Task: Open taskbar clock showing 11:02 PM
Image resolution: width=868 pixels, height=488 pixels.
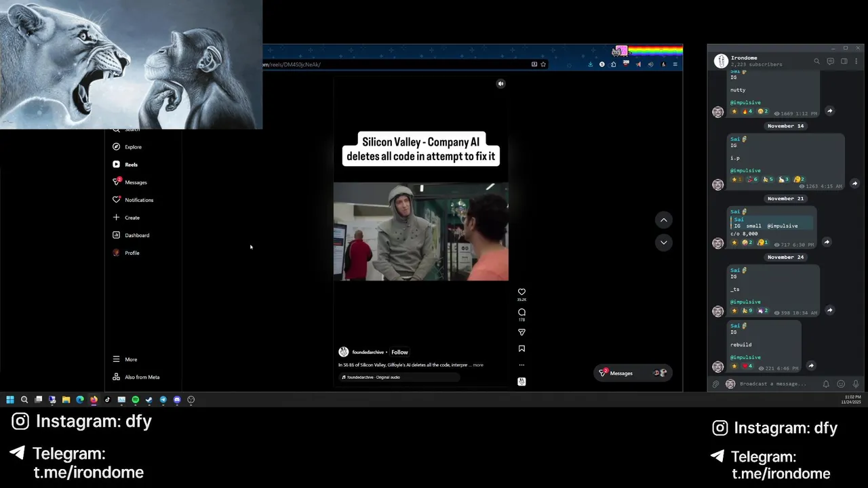Action: pos(852,399)
